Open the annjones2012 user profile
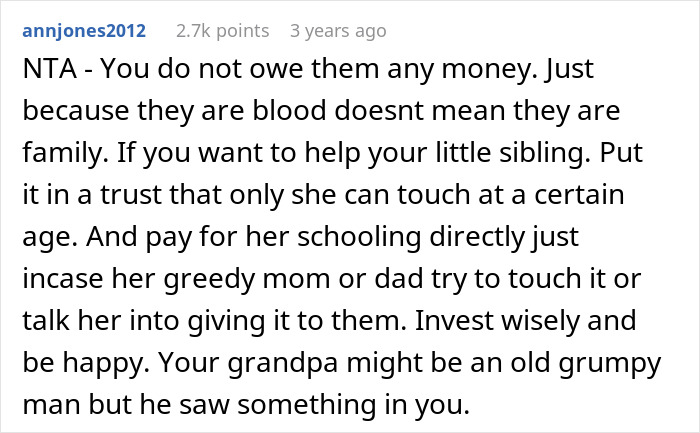700x433 pixels. click(86, 31)
